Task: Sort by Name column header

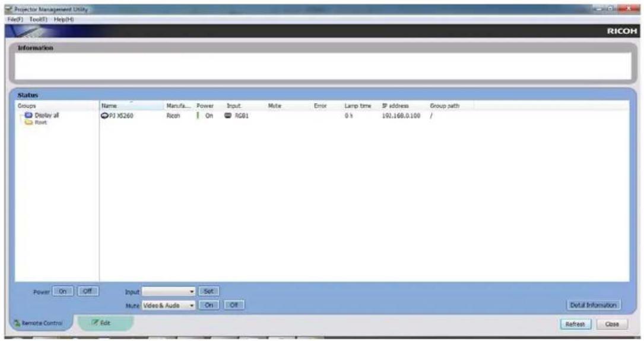Action: 131,106
